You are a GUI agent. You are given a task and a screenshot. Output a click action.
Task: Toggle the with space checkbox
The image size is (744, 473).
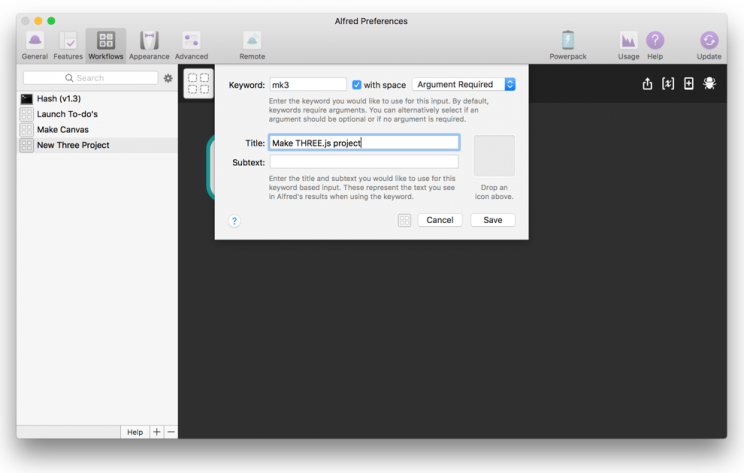pos(356,84)
